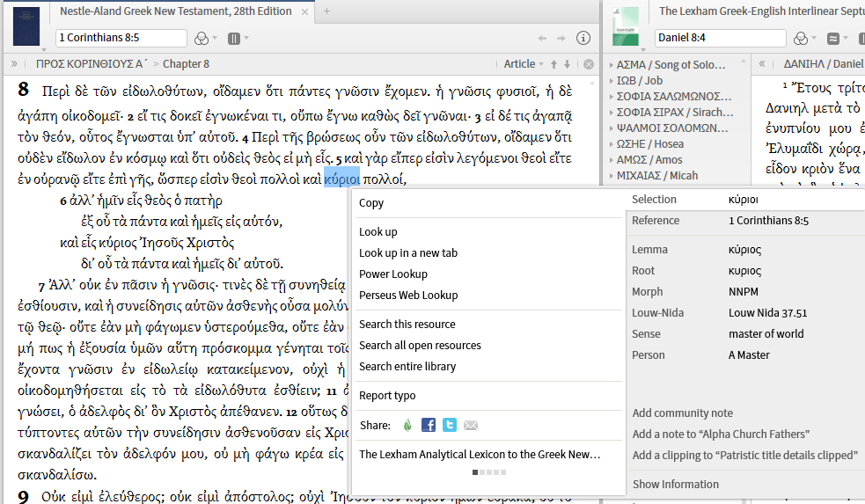Share selection by email envelope icon
This screenshot has width=865, height=504.
click(x=471, y=425)
